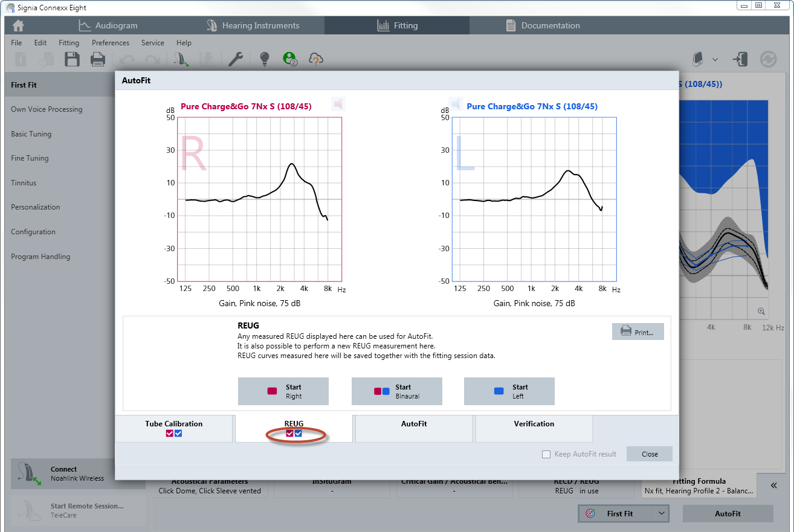Click the exit session door icon
Image resolution: width=794 pixels, height=532 pixels.
pos(740,59)
